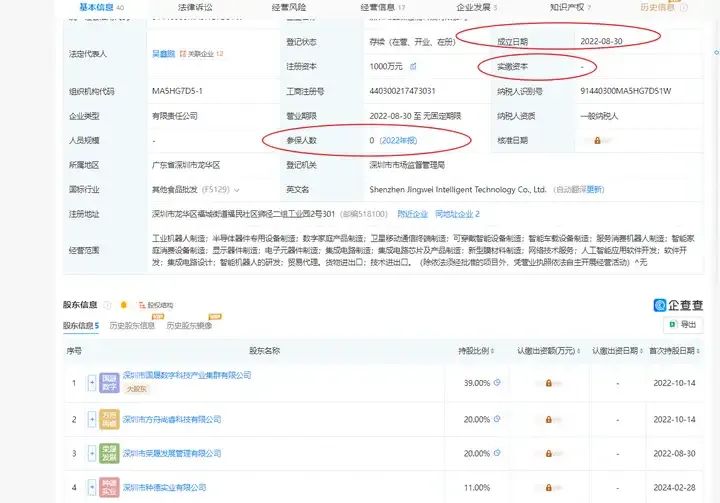Open the 企业发展 tab
This screenshot has height=503, width=720.
[x=477, y=7]
